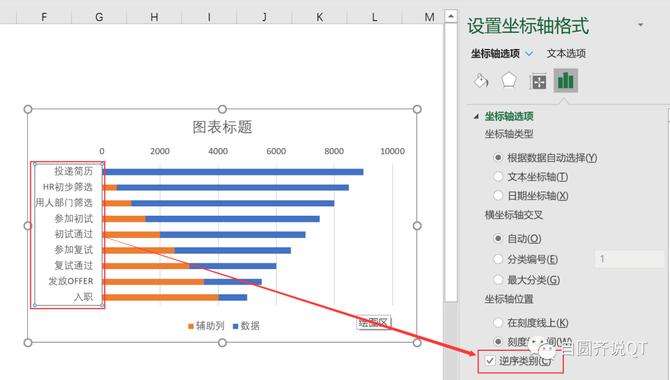Select 在刻度线上 radio button
This screenshot has height=380, width=670.
click(x=498, y=323)
